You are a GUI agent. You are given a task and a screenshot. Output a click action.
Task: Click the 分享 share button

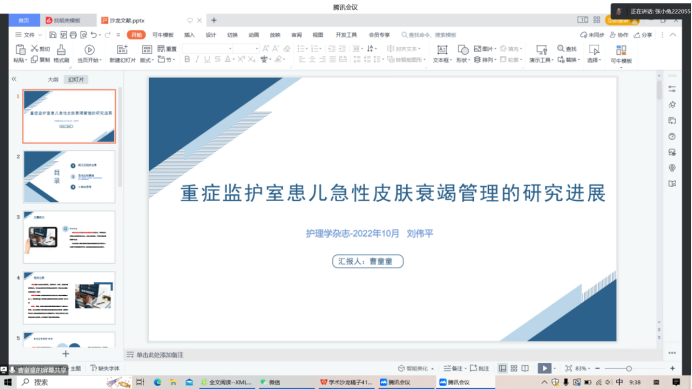(643, 34)
